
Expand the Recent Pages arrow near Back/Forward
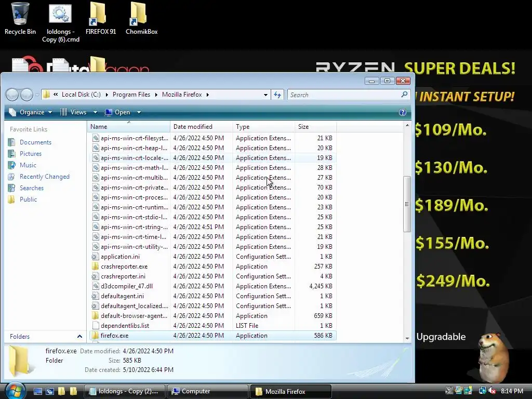(x=37, y=95)
